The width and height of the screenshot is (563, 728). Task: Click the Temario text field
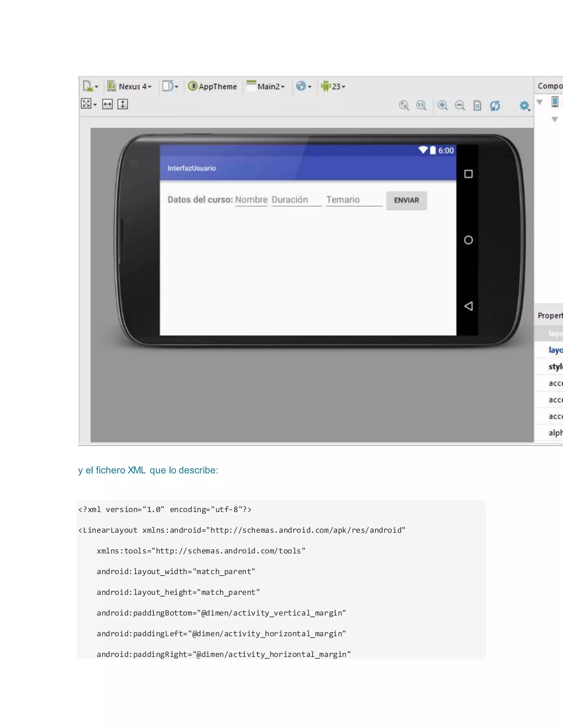click(x=354, y=200)
